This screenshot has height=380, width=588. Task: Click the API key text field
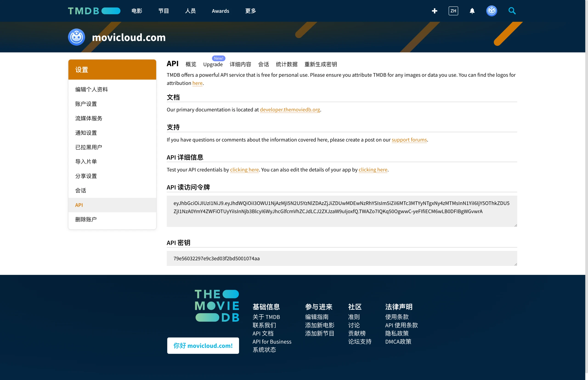tap(342, 258)
